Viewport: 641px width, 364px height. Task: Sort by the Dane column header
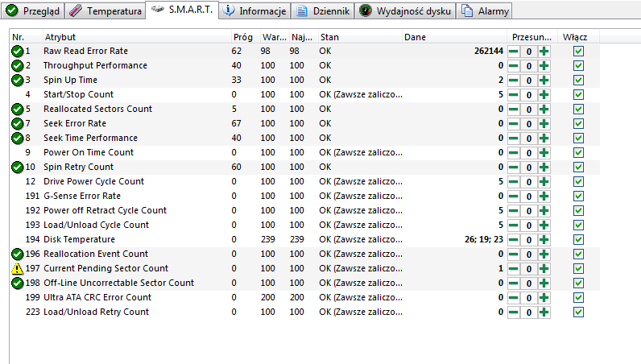(454, 37)
